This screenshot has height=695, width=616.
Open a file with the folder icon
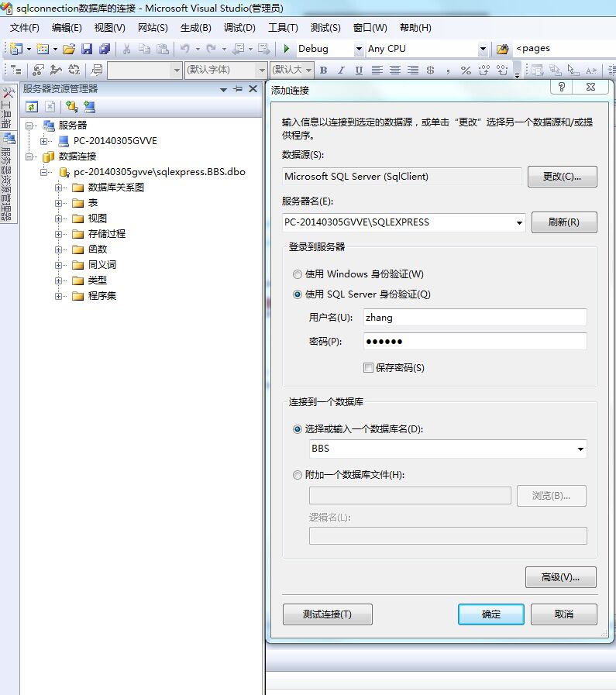[69, 49]
